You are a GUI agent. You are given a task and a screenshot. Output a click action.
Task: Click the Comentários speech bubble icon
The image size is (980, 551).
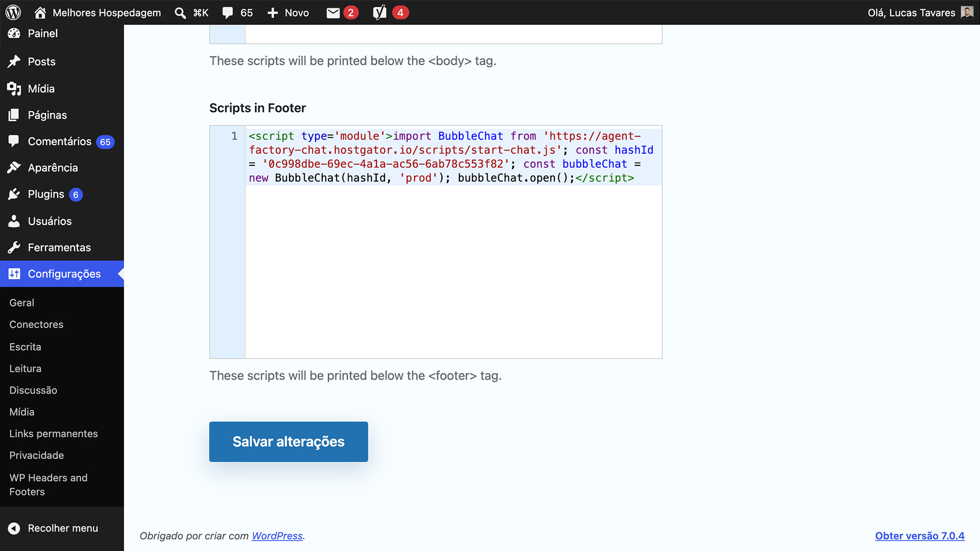tap(14, 141)
